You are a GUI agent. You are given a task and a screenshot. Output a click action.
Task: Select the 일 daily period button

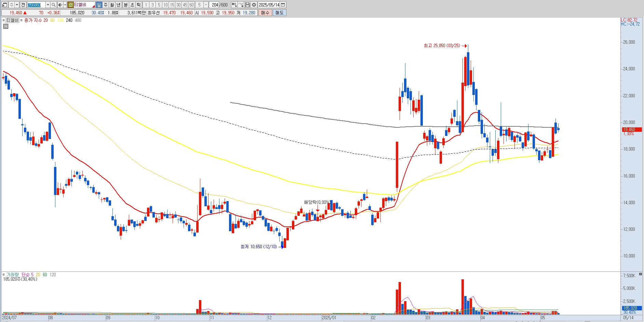99,5
